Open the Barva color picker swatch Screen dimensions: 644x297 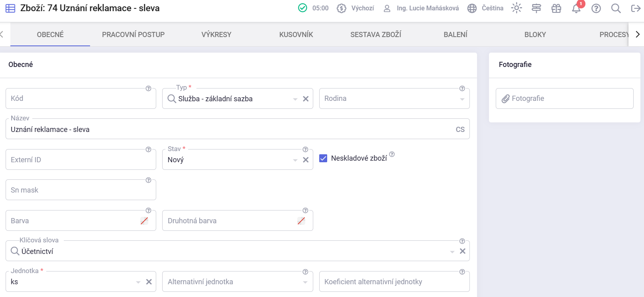[144, 221]
